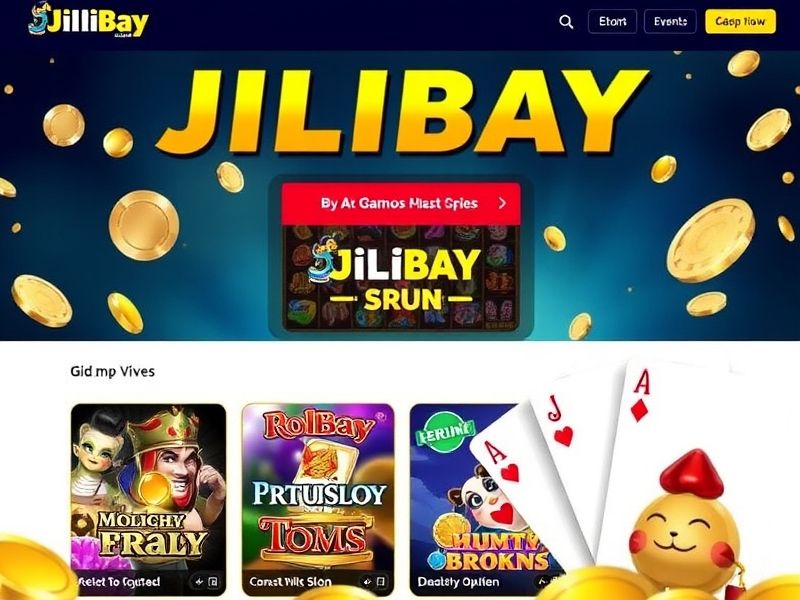
Task: Open the Events nav item
Action: tap(670, 21)
